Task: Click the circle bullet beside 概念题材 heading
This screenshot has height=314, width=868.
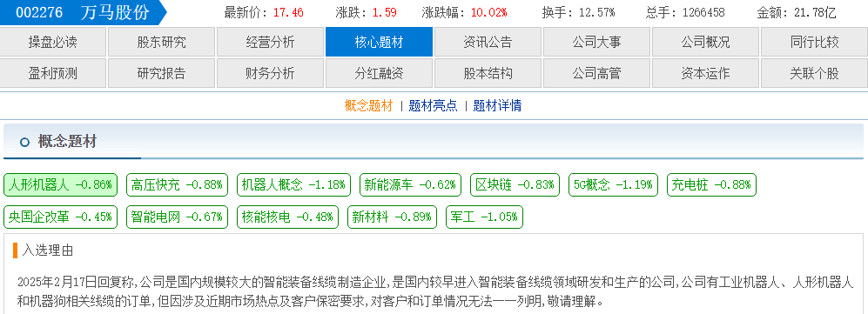Action: tap(24, 143)
